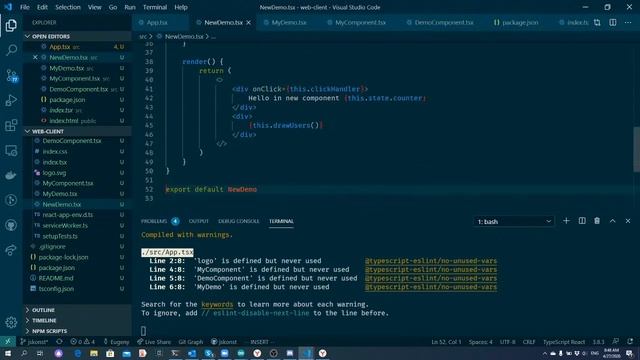Open the Source Control view
Viewport: 640px width, 360px height.
(11, 76)
